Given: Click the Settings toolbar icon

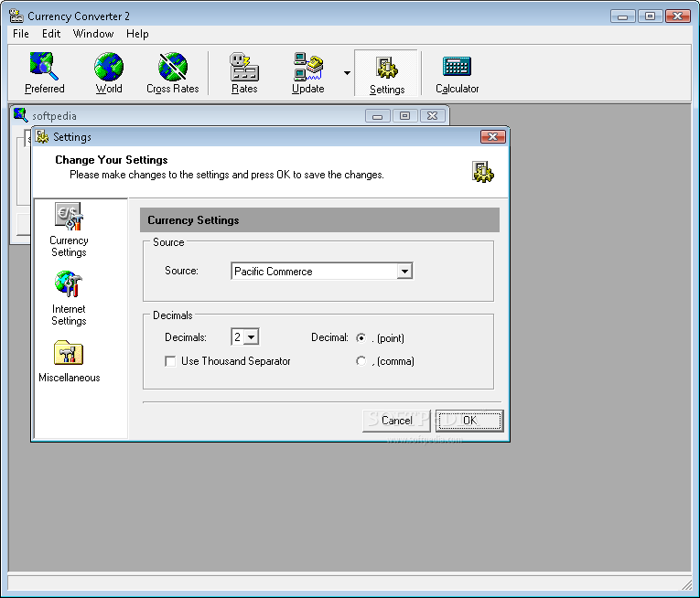Looking at the screenshot, I should [x=387, y=73].
